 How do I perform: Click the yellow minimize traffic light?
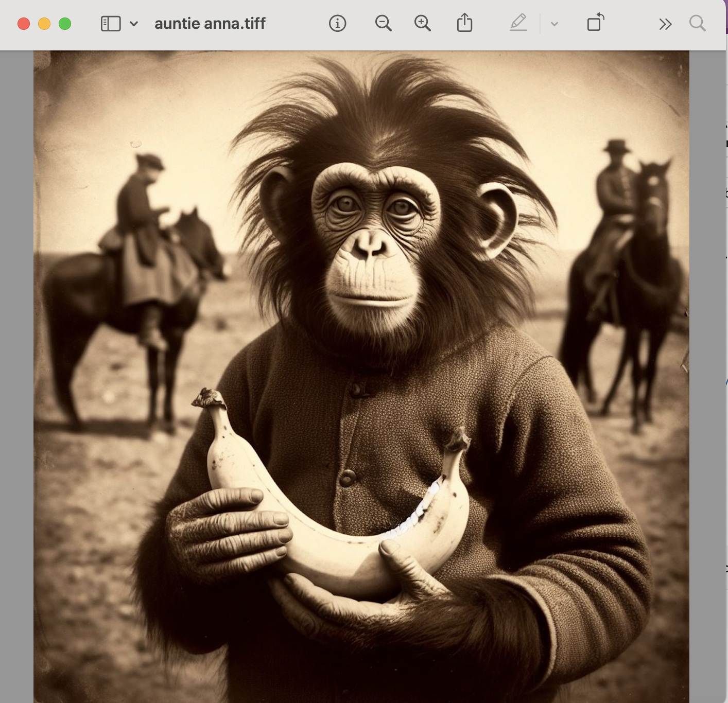tap(44, 23)
